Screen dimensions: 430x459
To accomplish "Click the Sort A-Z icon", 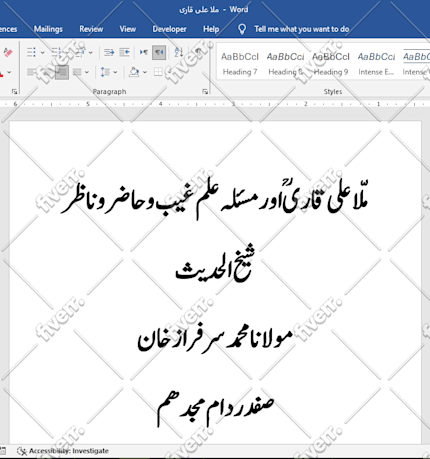I will pos(179,52).
